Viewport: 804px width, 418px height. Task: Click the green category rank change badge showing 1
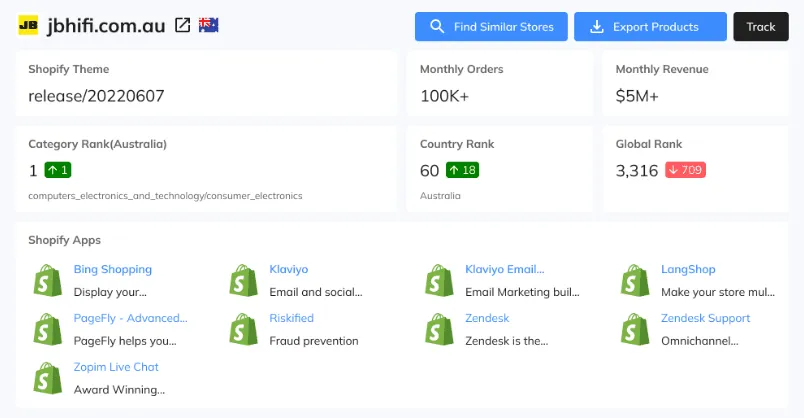pyautogui.click(x=58, y=170)
